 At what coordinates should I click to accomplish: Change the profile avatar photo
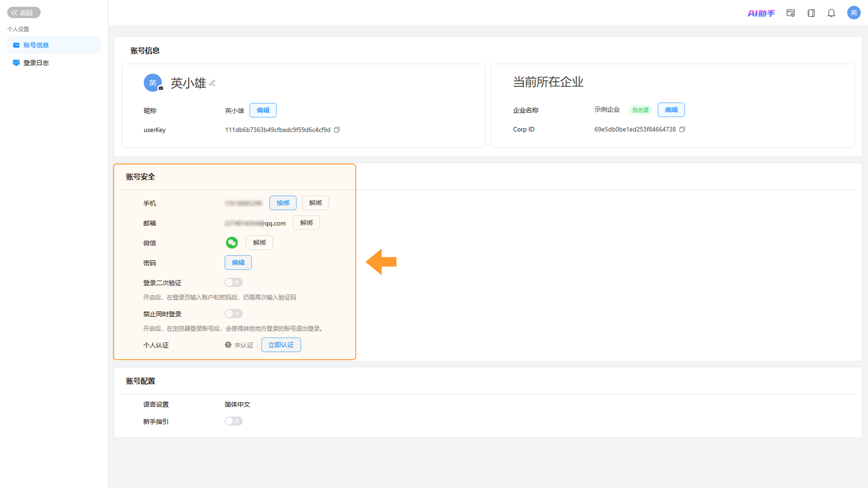click(x=161, y=88)
